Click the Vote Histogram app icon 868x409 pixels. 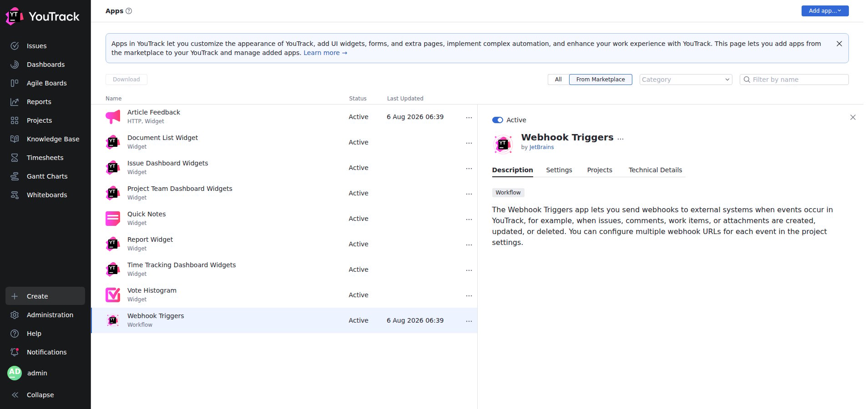(113, 295)
